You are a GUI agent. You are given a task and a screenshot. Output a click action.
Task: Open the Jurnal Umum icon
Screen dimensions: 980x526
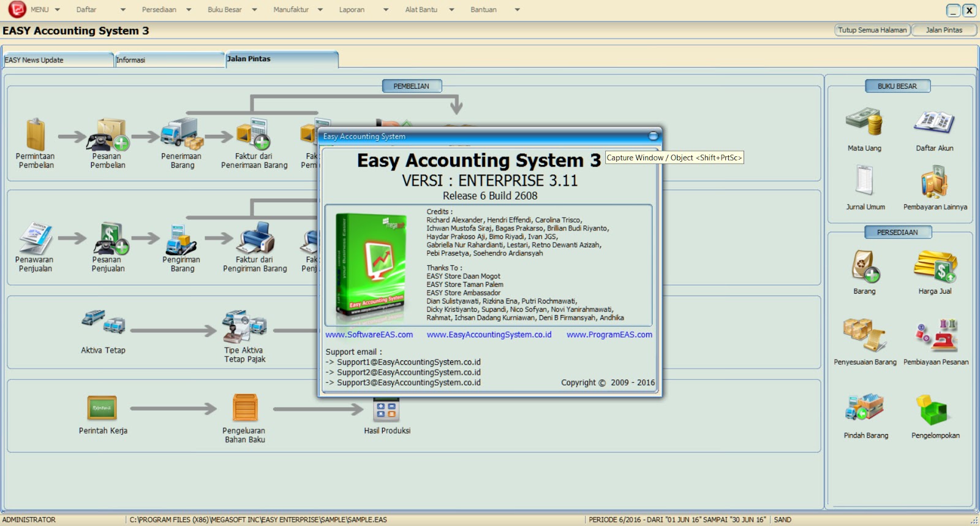pyautogui.click(x=865, y=180)
